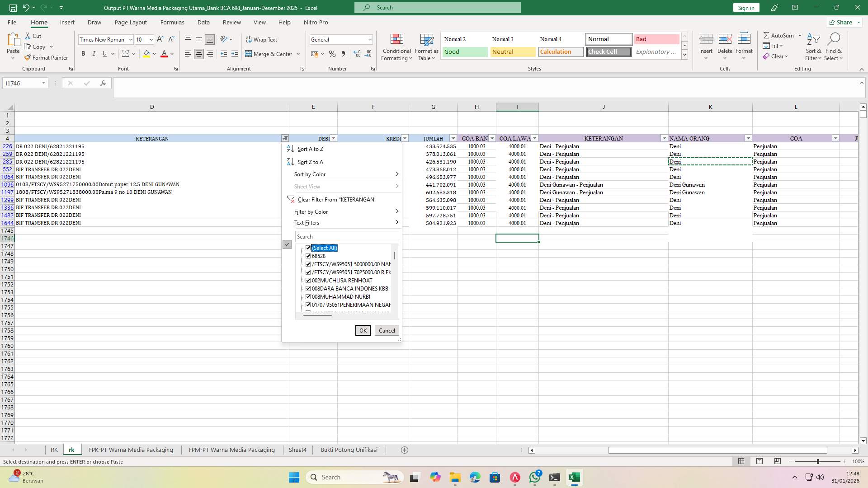Click Merge & Center
The height and width of the screenshot is (488, 868).
tap(269, 54)
